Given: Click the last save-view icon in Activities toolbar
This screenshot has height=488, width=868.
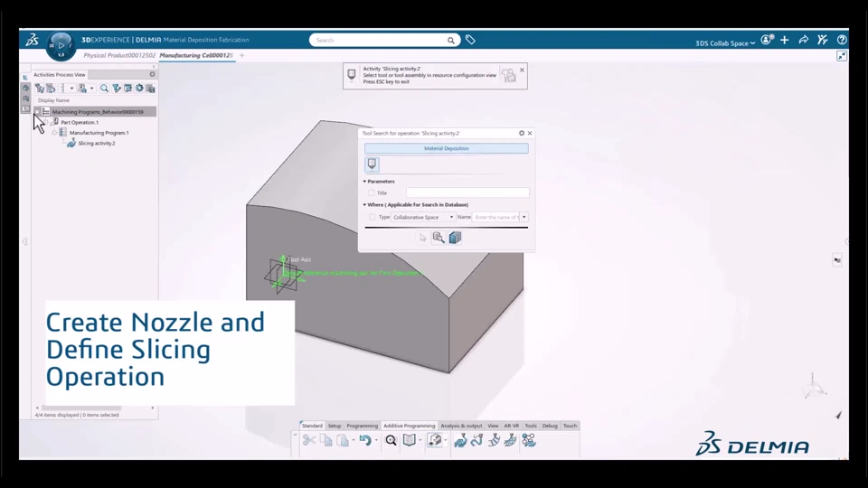Looking at the screenshot, I should tap(151, 89).
